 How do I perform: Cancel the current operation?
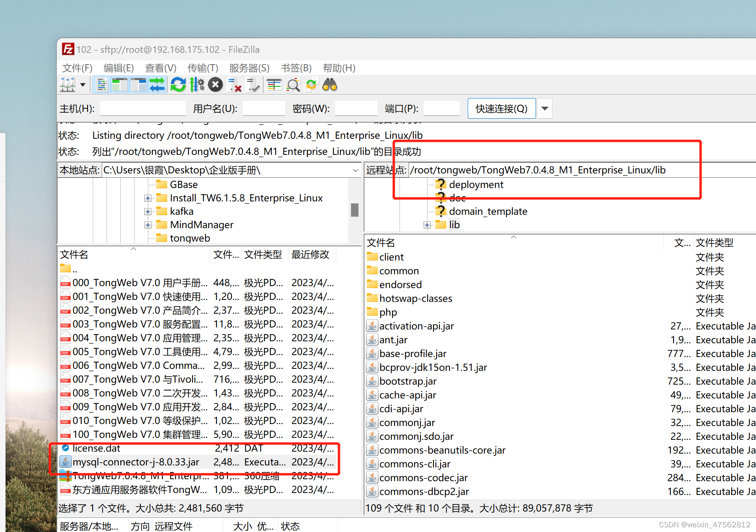click(215, 85)
